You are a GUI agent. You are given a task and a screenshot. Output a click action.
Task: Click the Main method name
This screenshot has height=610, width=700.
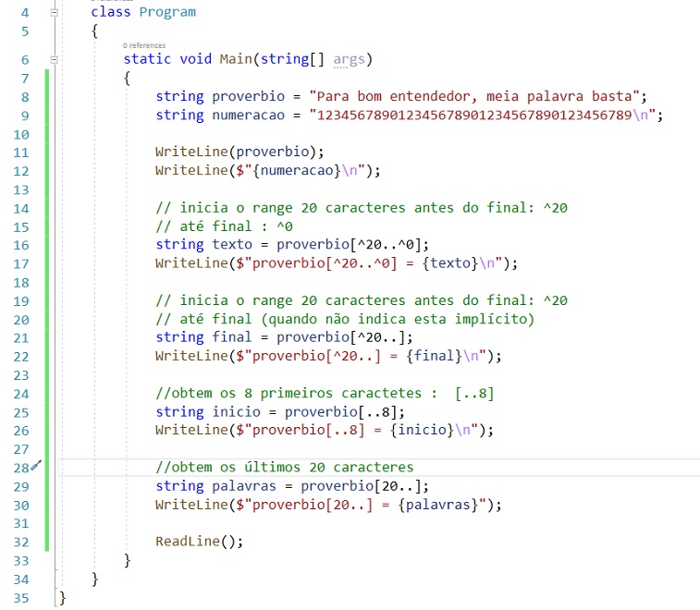pos(236,59)
